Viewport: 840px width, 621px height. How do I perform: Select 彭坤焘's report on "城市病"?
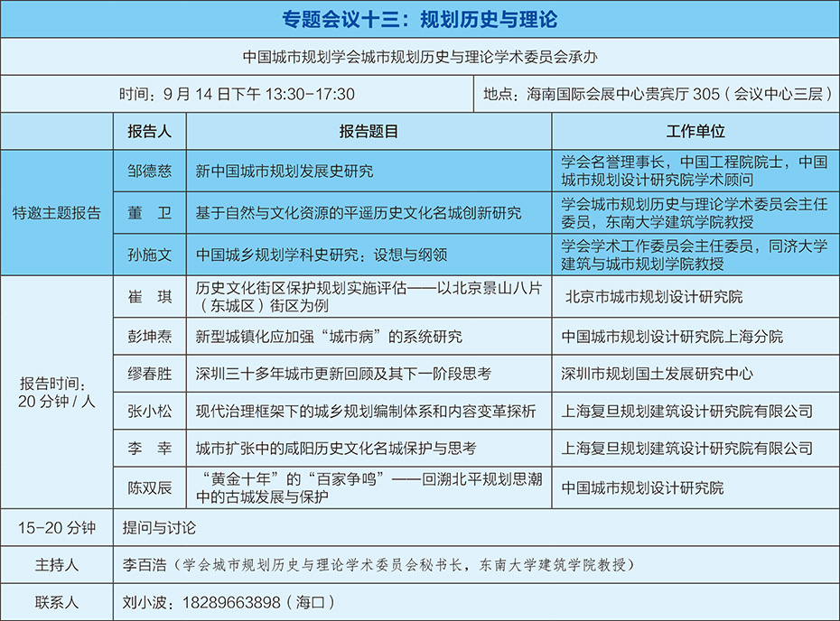tap(329, 337)
